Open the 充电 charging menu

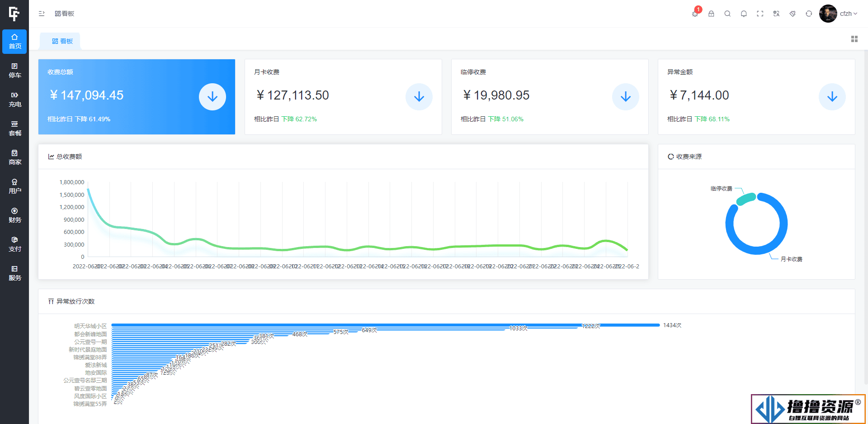14,100
